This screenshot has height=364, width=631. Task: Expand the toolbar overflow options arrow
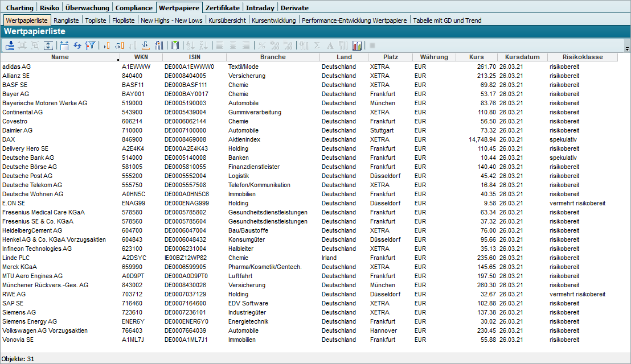[x=627, y=49]
